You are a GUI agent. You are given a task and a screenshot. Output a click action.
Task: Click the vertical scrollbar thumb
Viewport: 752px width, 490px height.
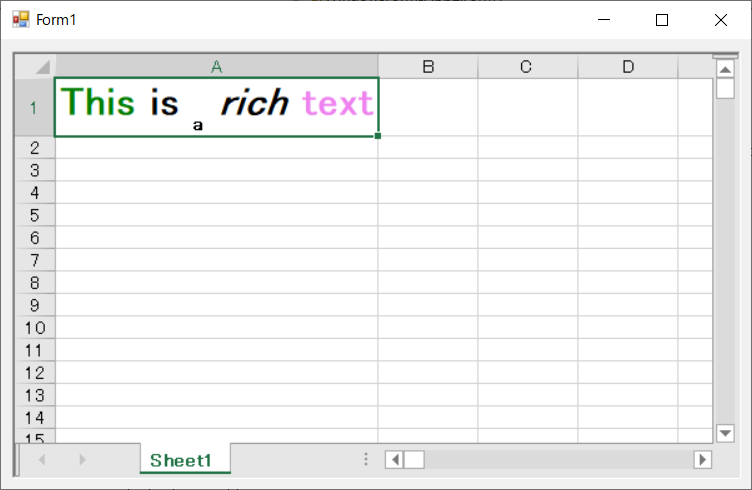point(725,88)
